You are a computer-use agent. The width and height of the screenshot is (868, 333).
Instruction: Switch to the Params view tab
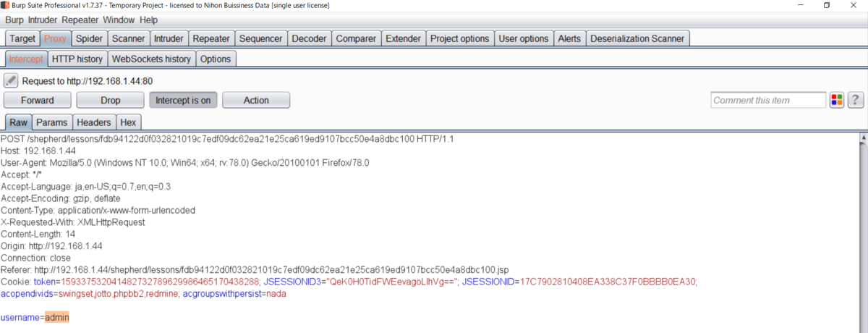[x=51, y=122]
